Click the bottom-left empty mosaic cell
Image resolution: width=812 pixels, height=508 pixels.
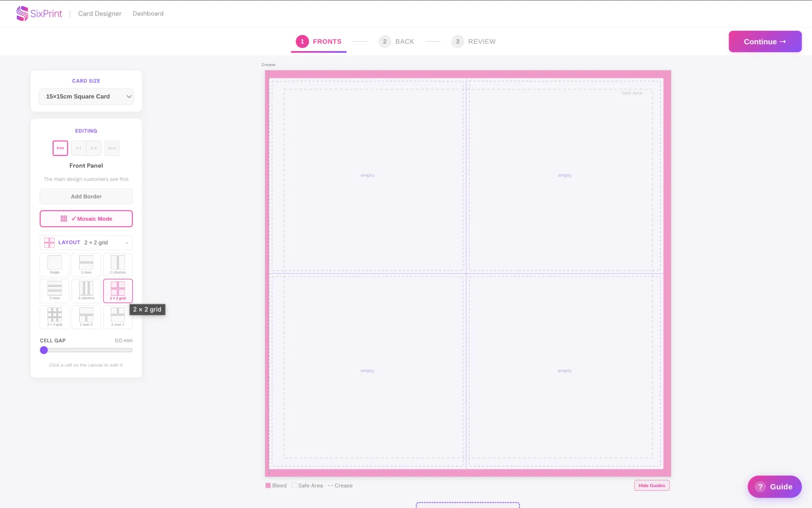tap(367, 371)
